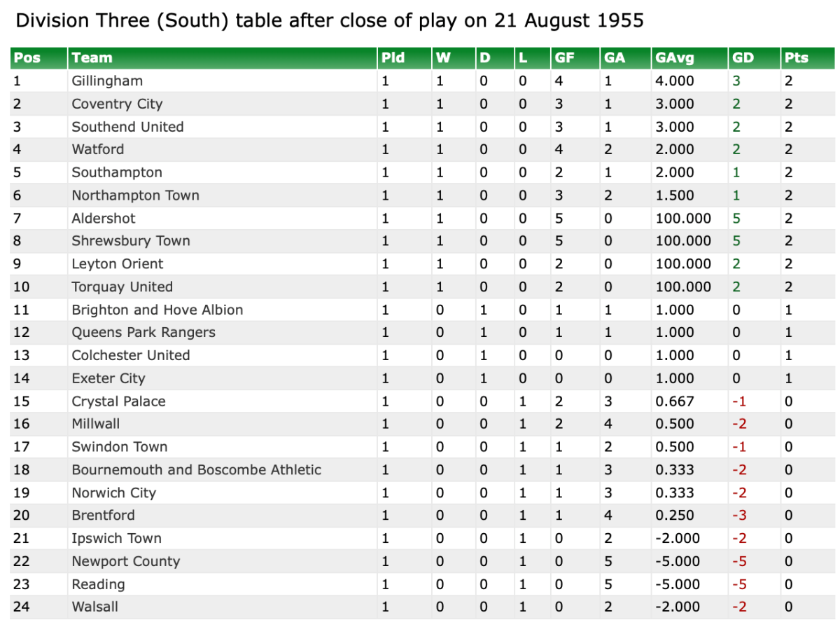Click the GD column header
This screenshot has height=620, width=840.
click(743, 58)
